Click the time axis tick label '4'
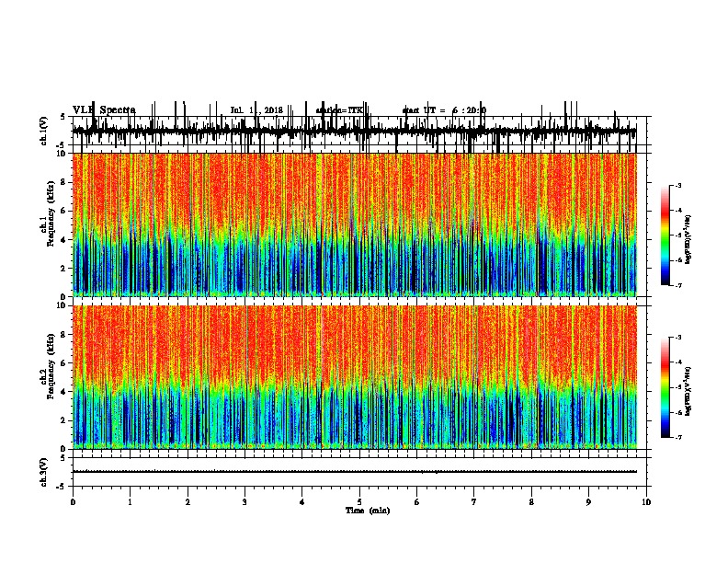This screenshot has width=728, height=563. click(302, 502)
